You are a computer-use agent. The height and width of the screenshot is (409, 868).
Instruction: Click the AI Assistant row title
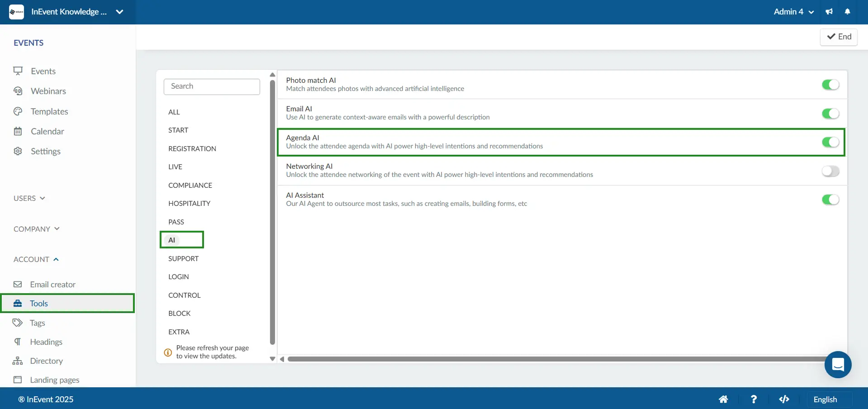pos(305,195)
